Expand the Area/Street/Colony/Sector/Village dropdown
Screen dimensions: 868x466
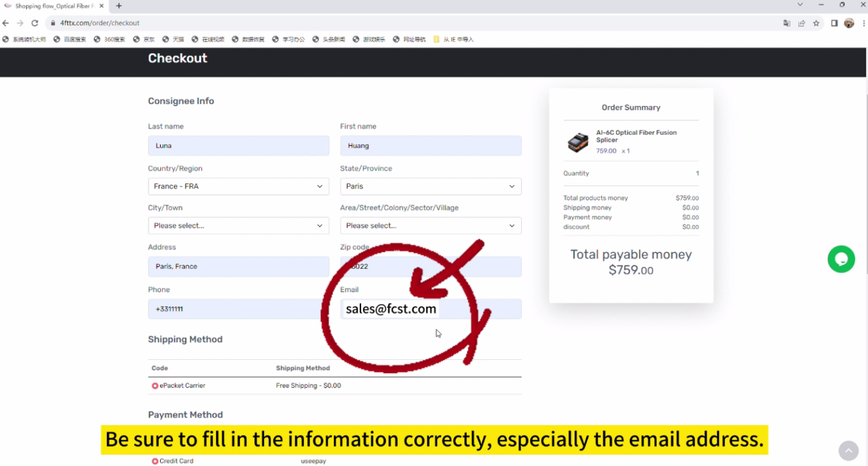click(430, 226)
